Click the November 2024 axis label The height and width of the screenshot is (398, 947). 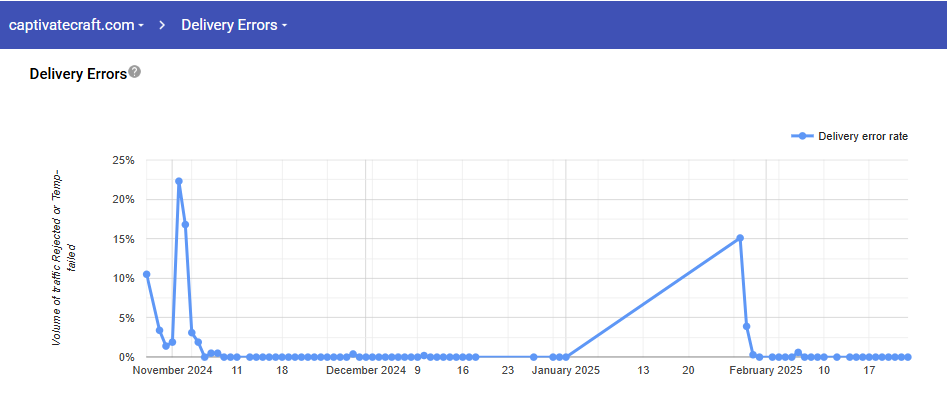point(173,370)
